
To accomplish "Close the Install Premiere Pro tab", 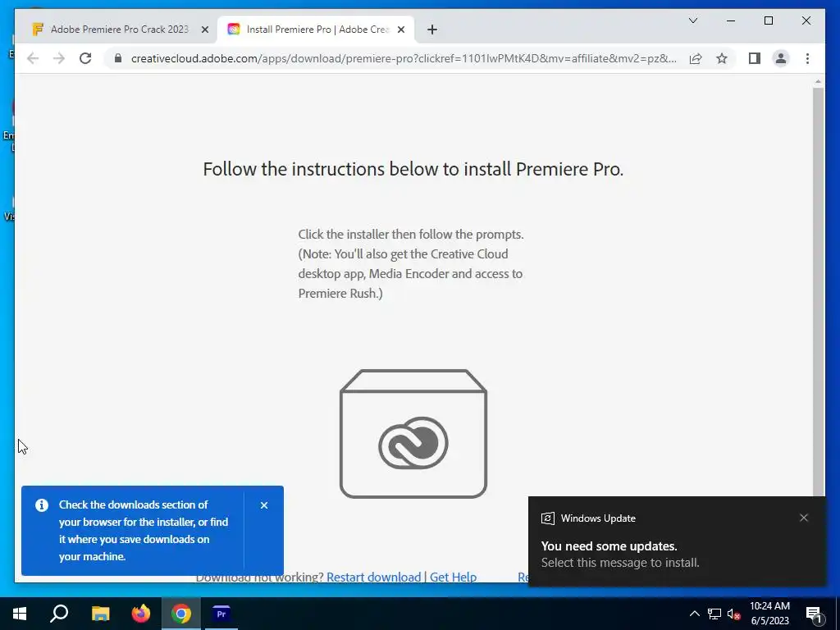I will coord(400,30).
